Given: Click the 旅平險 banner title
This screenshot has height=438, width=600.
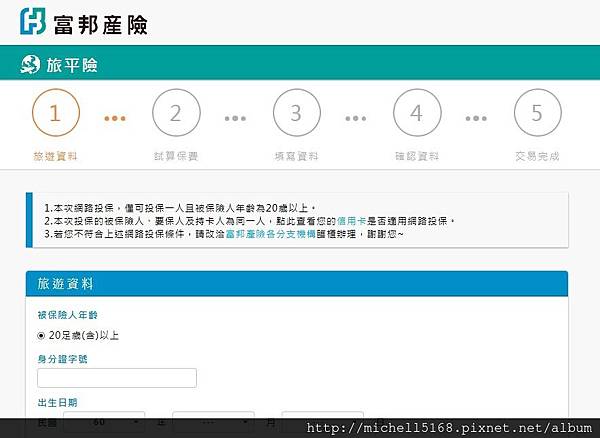Looking at the screenshot, I should pyautogui.click(x=72, y=65).
